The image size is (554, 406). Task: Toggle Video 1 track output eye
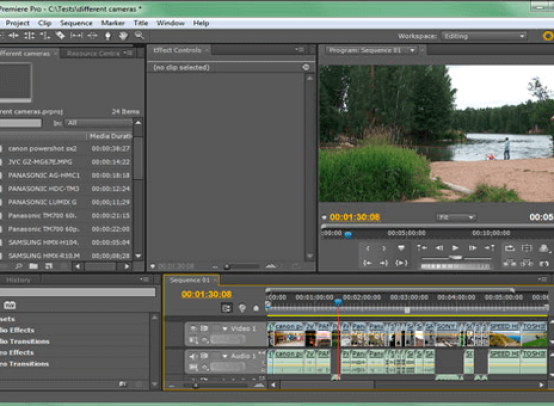193,329
